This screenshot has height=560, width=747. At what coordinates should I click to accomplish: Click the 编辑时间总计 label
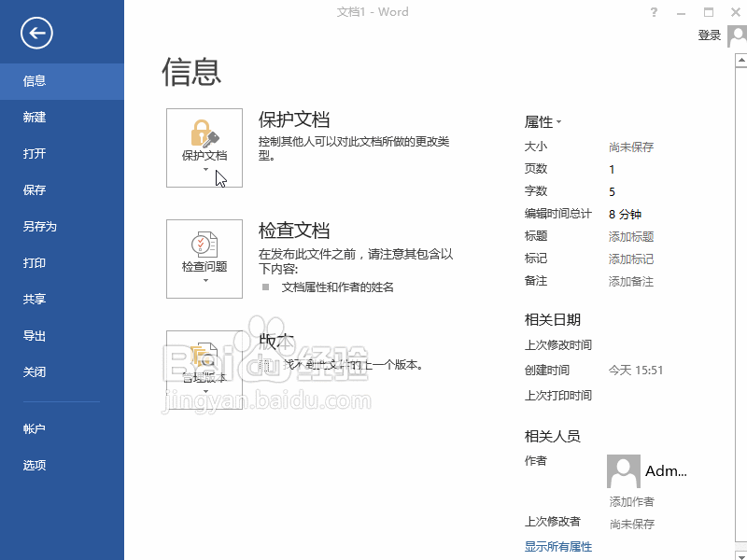[558, 214]
